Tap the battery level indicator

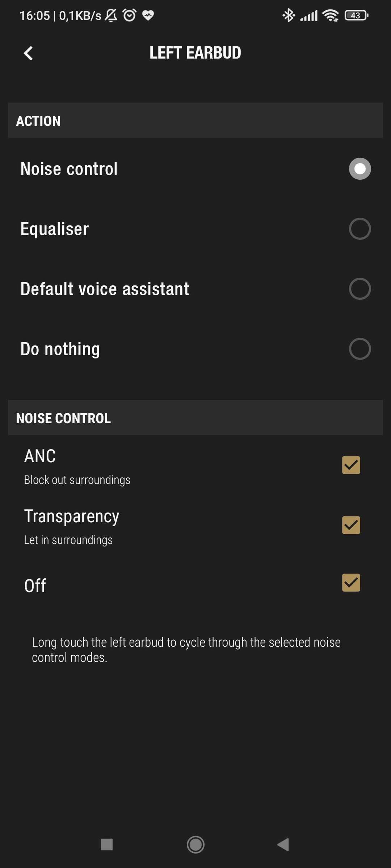click(356, 16)
